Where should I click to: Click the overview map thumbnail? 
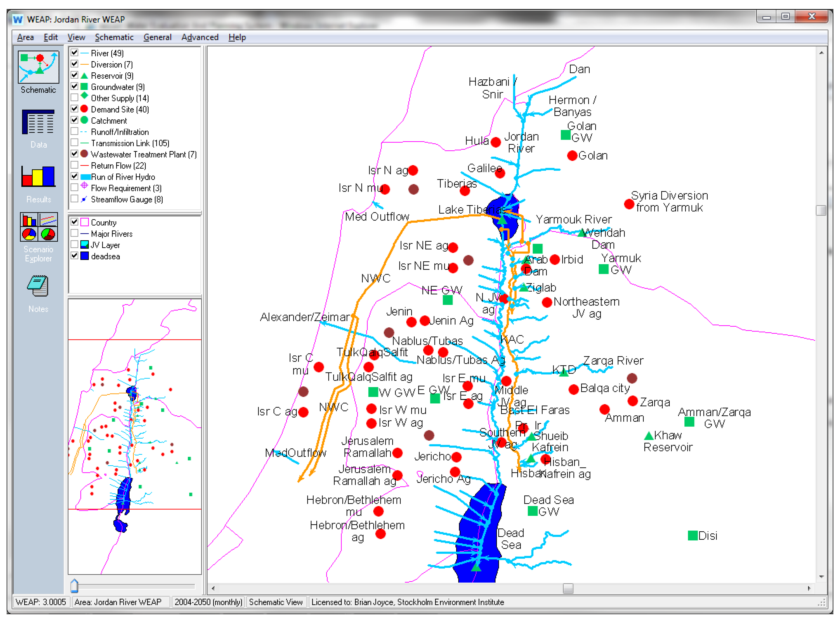pos(134,437)
